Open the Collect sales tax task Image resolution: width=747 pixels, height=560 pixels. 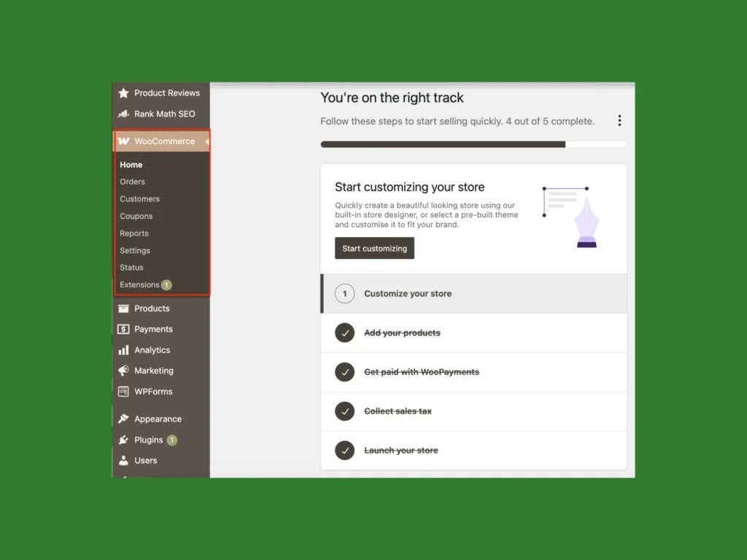[474, 411]
